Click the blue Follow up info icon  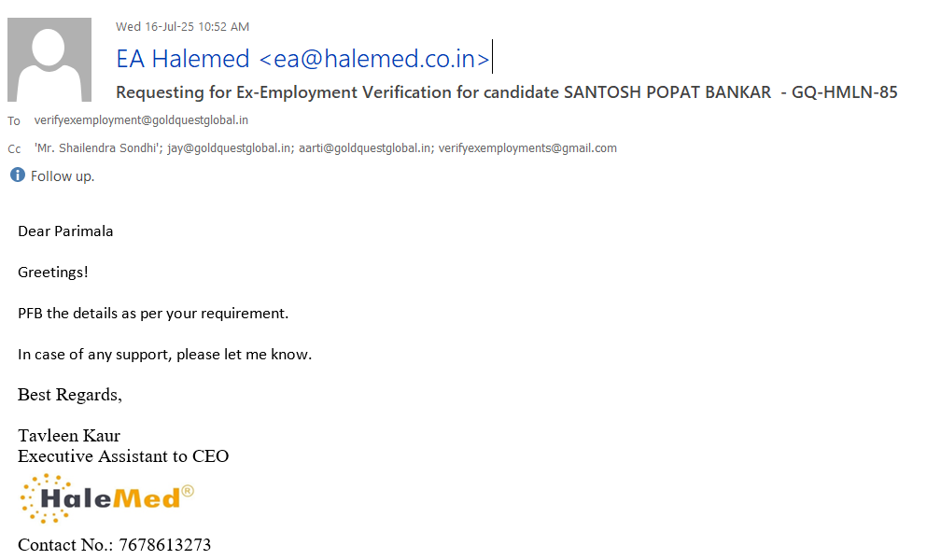click(17, 175)
